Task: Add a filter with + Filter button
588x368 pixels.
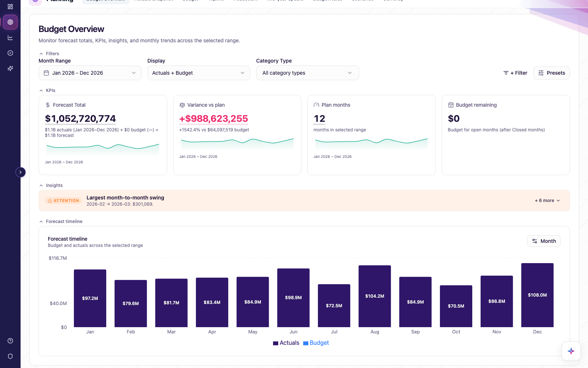Action: click(515, 73)
